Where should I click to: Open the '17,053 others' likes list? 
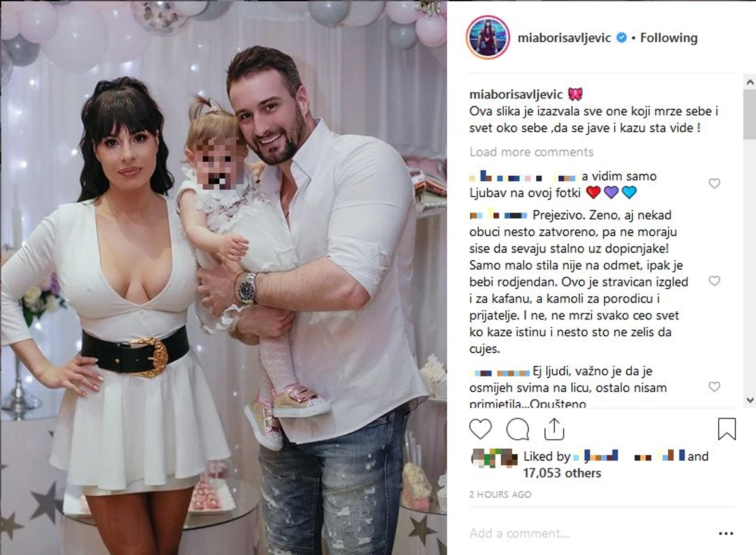coord(562,473)
